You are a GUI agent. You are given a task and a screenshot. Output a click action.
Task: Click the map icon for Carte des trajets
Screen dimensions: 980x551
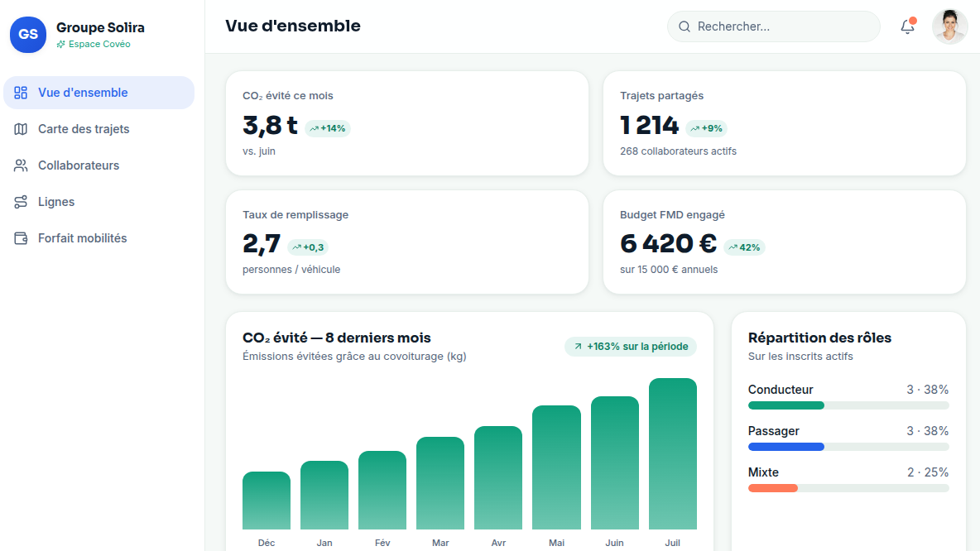point(21,129)
